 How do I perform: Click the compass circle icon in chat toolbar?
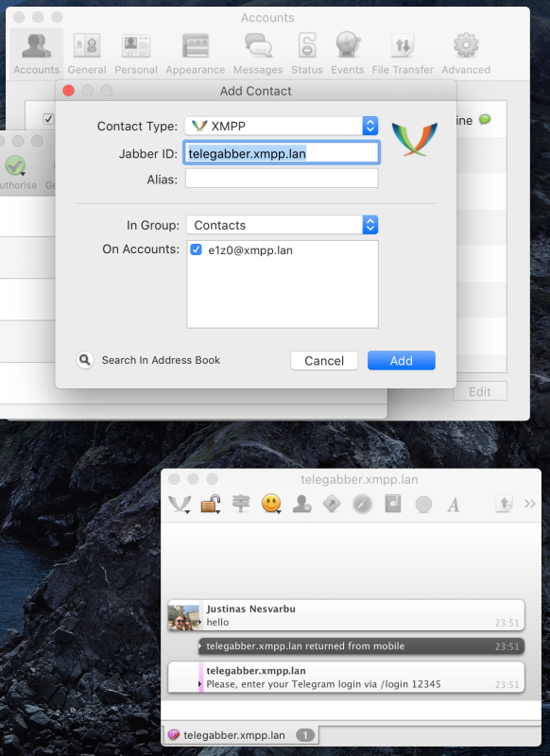tap(363, 505)
